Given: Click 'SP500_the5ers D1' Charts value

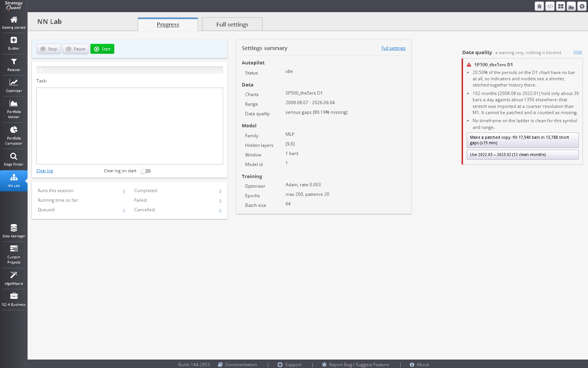Looking at the screenshot, I should point(304,93).
